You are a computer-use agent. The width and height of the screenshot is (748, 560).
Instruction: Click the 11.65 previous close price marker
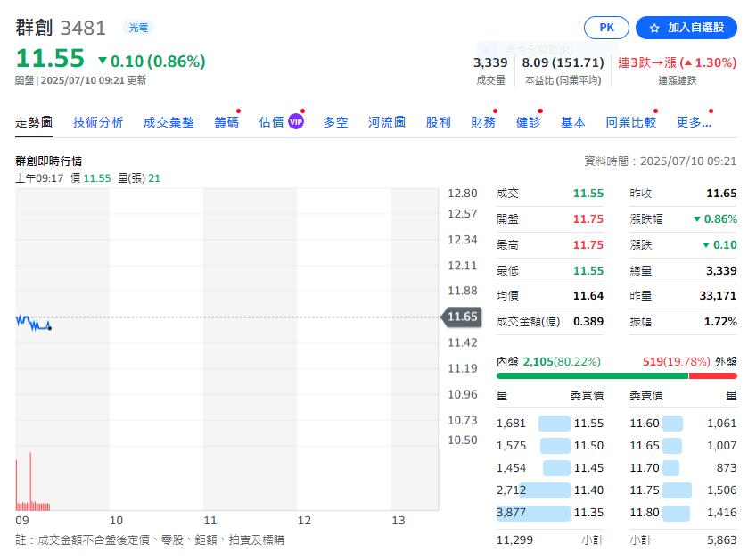click(462, 317)
